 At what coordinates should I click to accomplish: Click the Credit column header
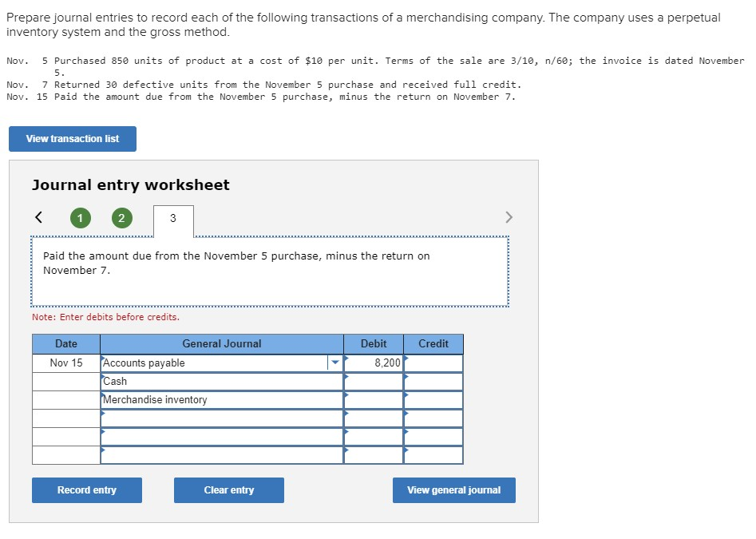433,343
